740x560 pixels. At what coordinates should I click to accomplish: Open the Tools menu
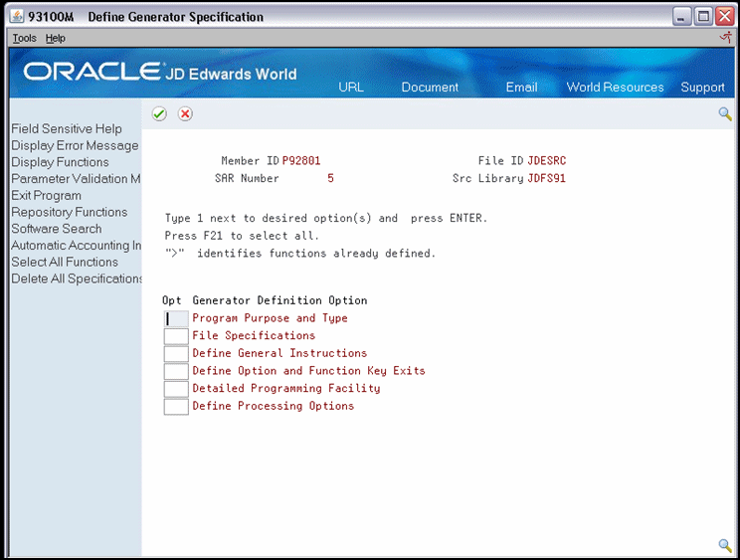[x=24, y=38]
